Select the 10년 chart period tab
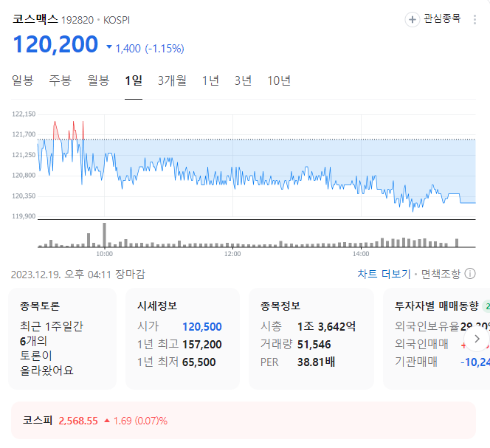 [279, 80]
